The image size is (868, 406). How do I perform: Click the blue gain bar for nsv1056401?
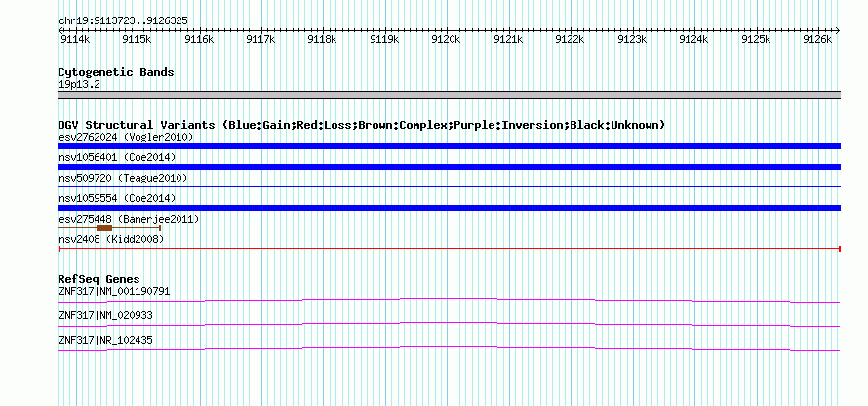(449, 167)
